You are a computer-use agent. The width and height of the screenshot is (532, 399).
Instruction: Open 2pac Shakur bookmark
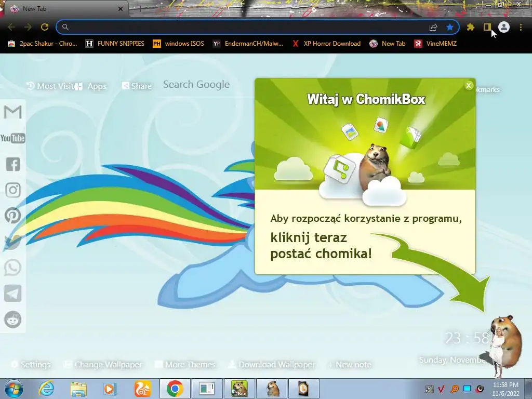point(43,44)
